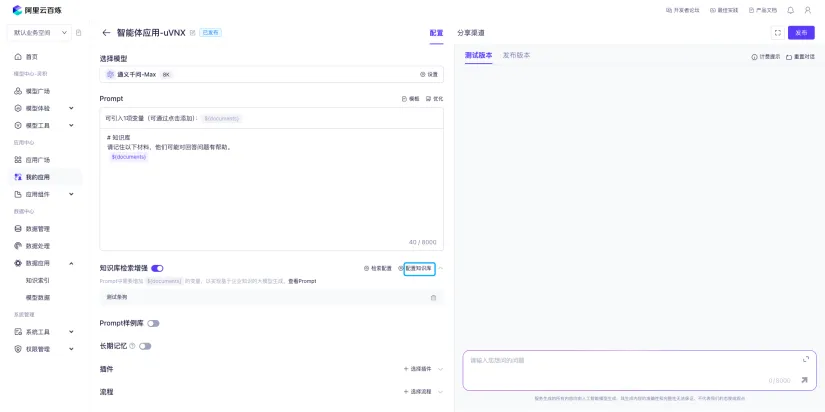Open the 最佳实践 link

tap(724, 10)
